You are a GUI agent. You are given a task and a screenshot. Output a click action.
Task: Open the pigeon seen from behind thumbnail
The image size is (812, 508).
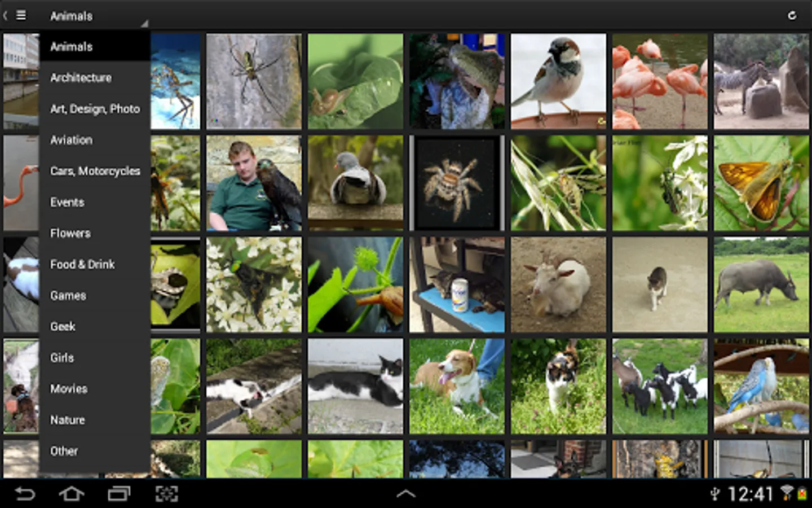click(x=355, y=183)
